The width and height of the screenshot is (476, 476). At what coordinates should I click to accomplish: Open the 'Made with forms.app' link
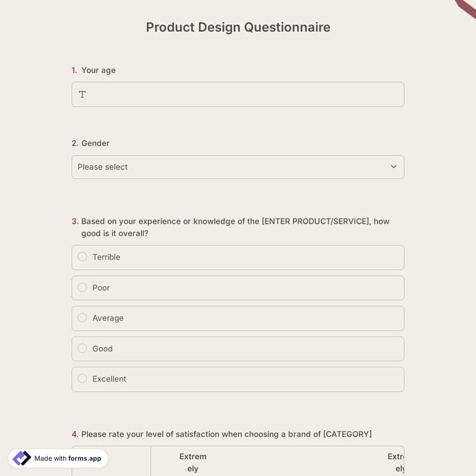point(67,458)
